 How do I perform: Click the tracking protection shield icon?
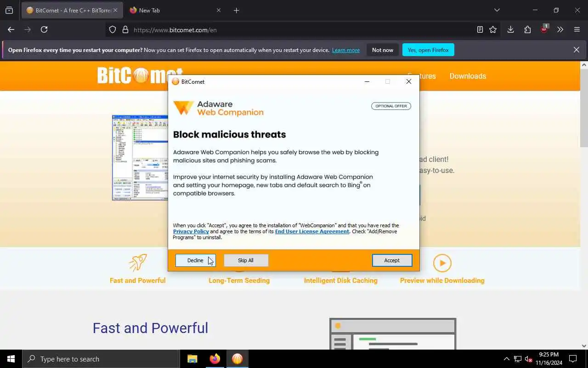coord(113,29)
